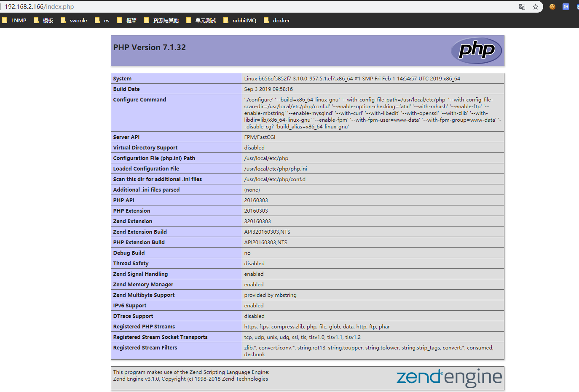This screenshot has width=579, height=392.
Task: Open the 框架 bookmark folder
Action: tap(127, 20)
